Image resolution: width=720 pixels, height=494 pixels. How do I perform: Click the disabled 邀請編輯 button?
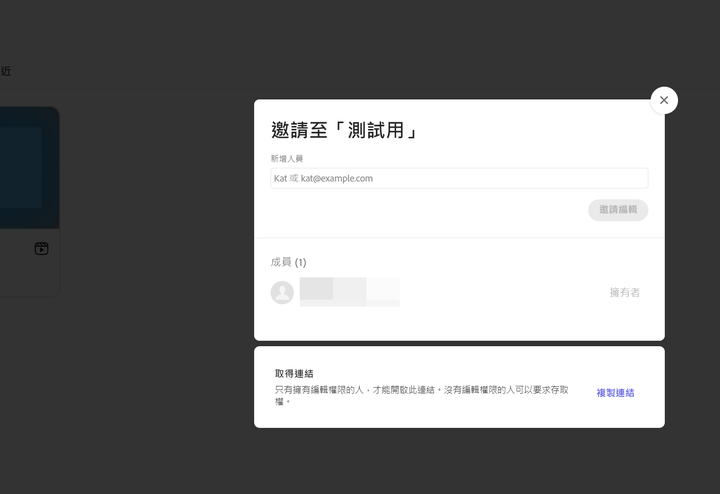click(x=618, y=210)
